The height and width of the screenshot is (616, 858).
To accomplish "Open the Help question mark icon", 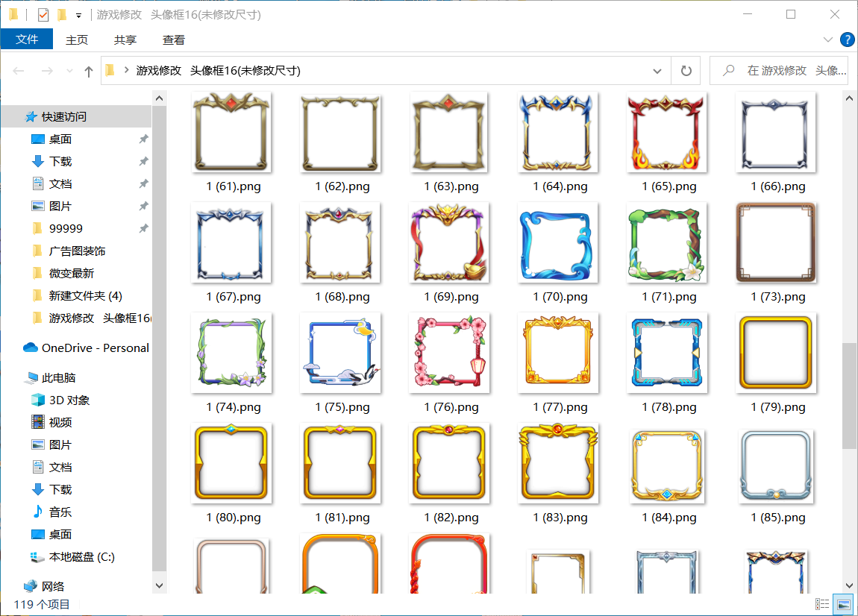I will 847,40.
